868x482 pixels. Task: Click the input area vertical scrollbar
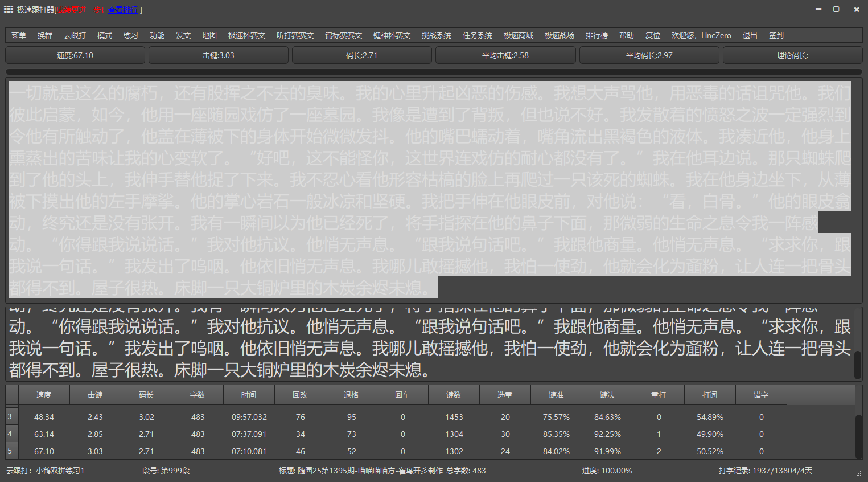[858, 365]
